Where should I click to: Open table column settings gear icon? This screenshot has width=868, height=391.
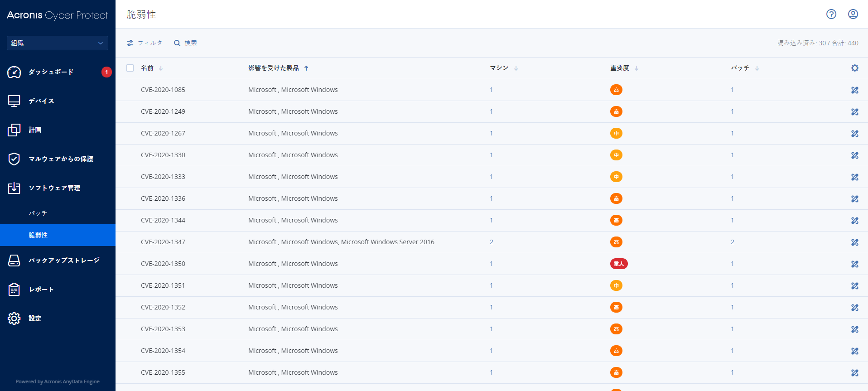[854, 68]
